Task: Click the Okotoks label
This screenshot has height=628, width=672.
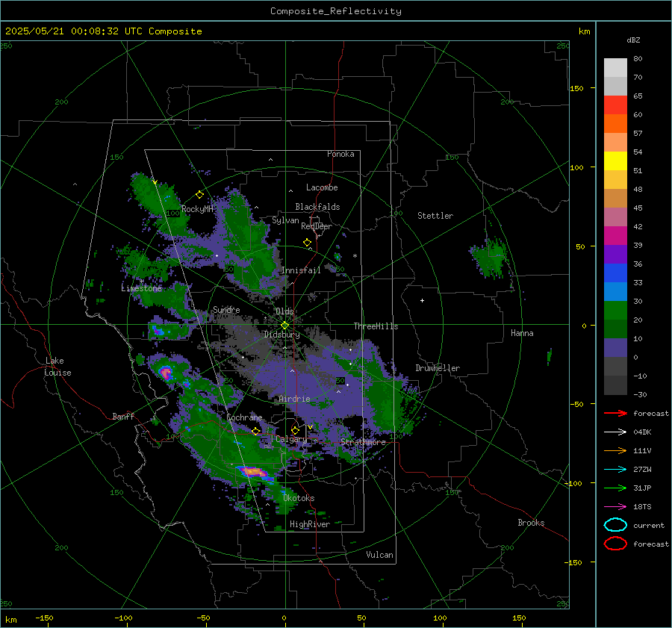Action: click(299, 498)
